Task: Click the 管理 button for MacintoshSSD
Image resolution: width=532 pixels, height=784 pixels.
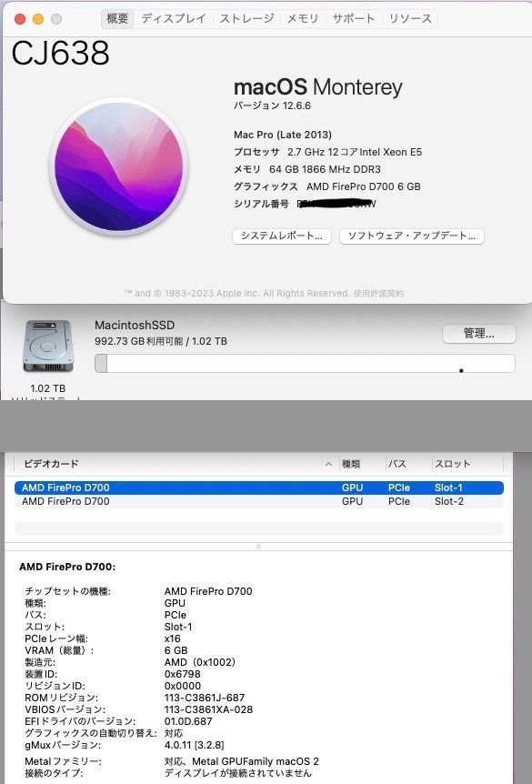Action: pos(478,334)
